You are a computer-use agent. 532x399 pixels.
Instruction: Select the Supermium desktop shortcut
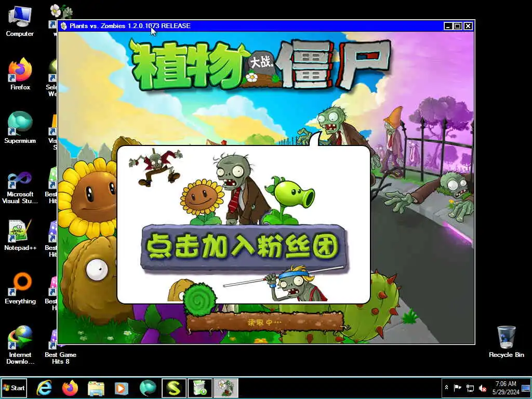(20, 128)
